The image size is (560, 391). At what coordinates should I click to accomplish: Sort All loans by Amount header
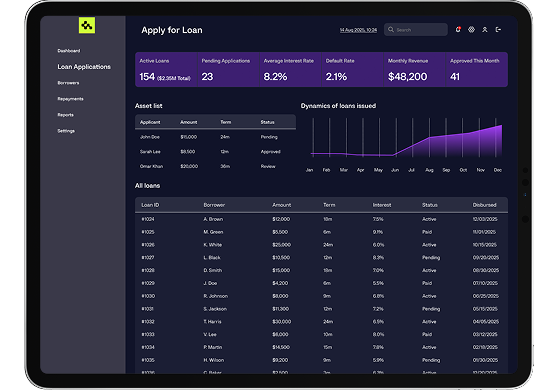point(281,205)
